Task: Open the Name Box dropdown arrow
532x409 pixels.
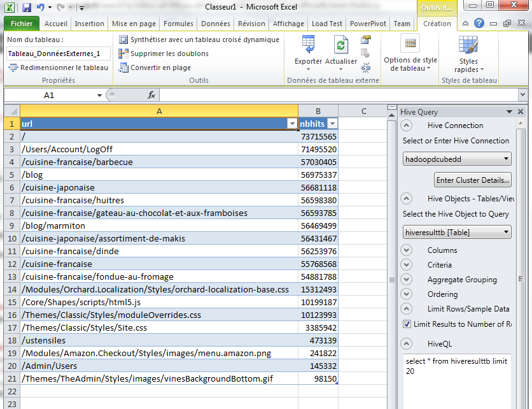Action: 99,96
